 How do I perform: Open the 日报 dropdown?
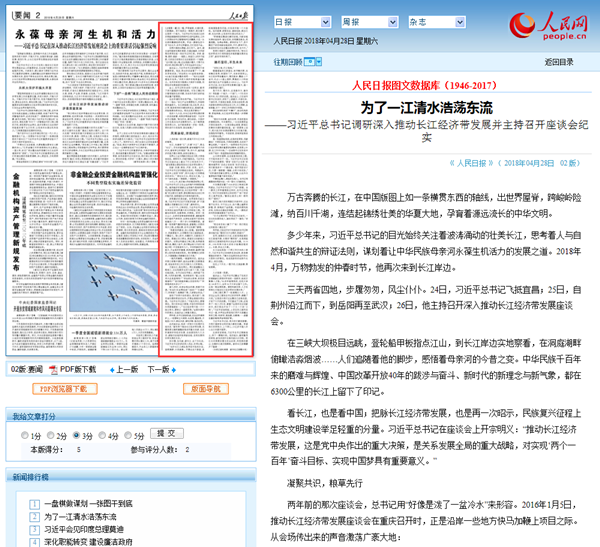click(302, 22)
